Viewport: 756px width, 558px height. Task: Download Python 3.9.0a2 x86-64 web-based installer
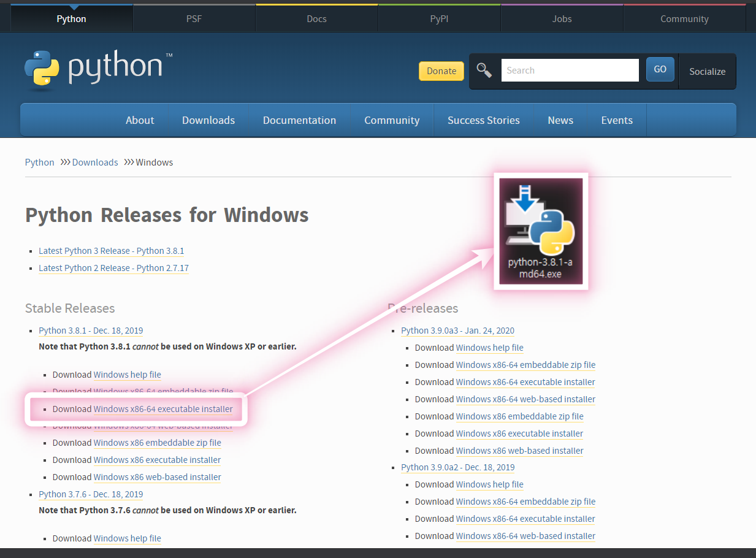pyautogui.click(x=525, y=536)
